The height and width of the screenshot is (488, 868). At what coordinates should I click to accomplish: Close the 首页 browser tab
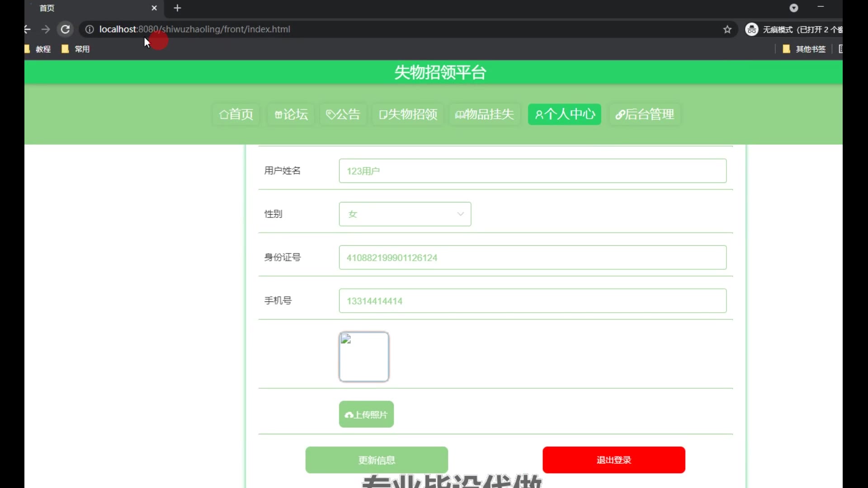154,8
